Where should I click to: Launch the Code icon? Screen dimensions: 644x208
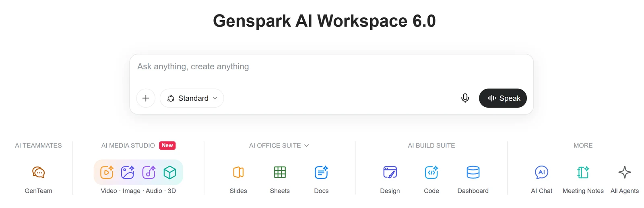tap(431, 173)
